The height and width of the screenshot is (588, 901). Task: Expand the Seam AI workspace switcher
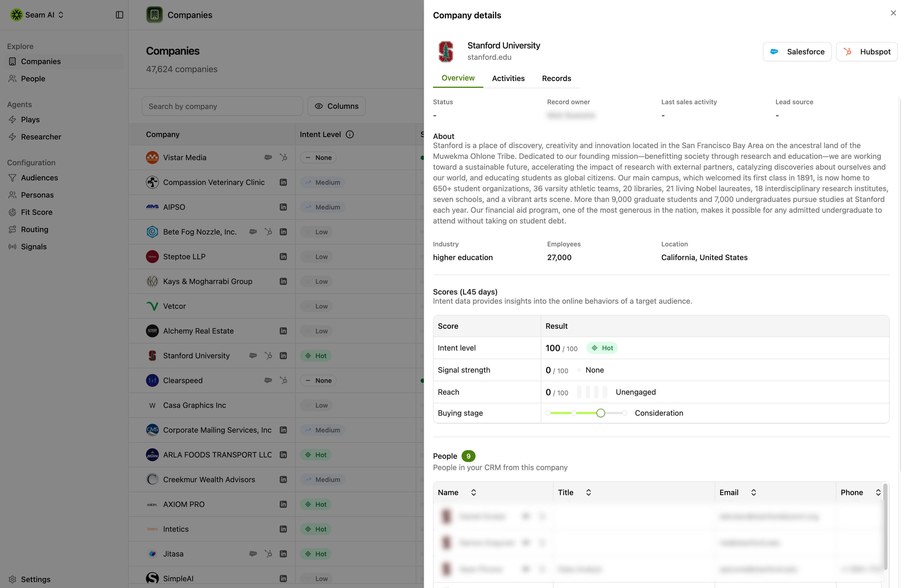[37, 15]
